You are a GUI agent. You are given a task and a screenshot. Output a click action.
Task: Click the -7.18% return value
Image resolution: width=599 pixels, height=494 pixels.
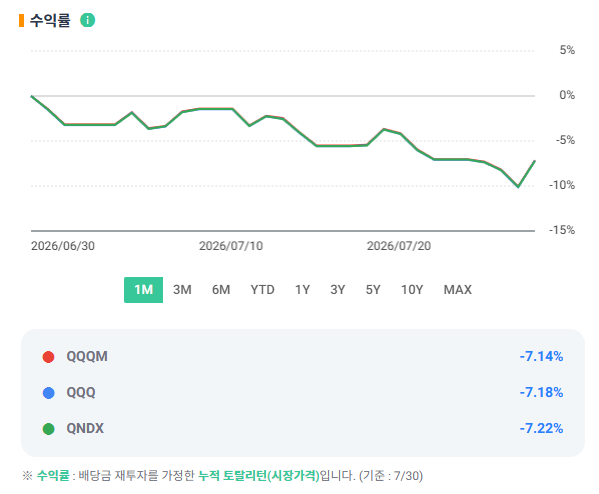point(541,392)
